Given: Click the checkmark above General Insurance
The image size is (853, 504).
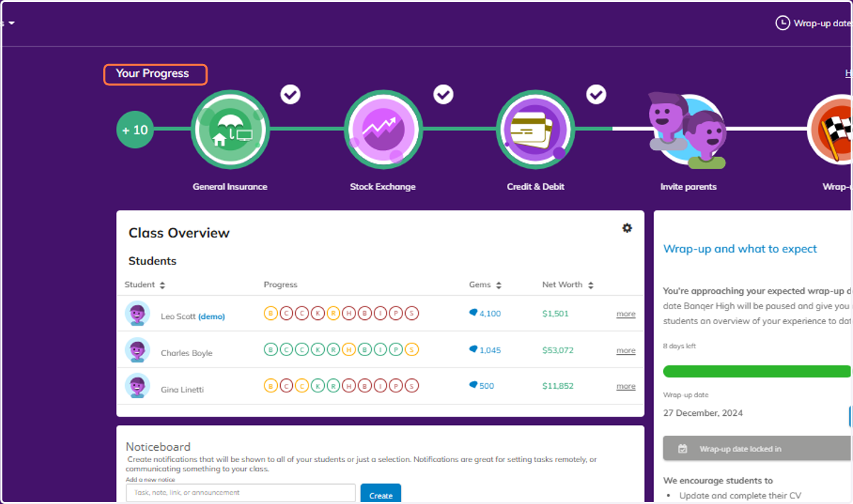Looking at the screenshot, I should tap(290, 94).
